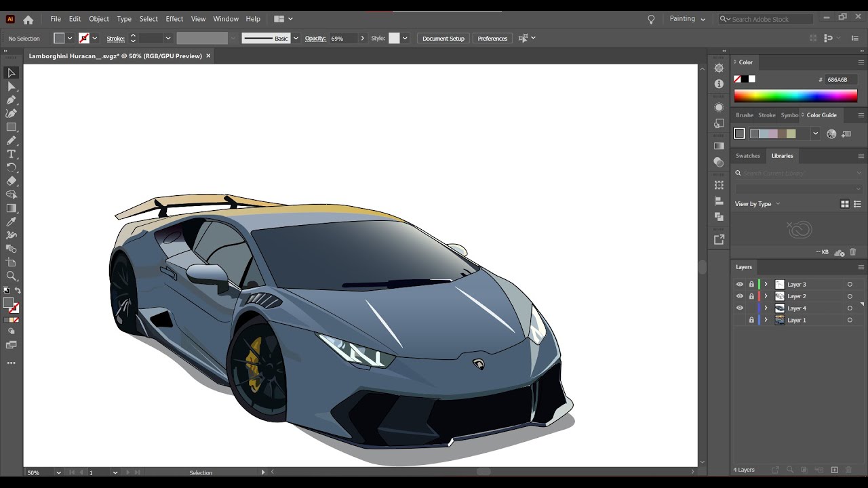Open the Appearance panel icon in dock

pyautogui.click(x=719, y=108)
